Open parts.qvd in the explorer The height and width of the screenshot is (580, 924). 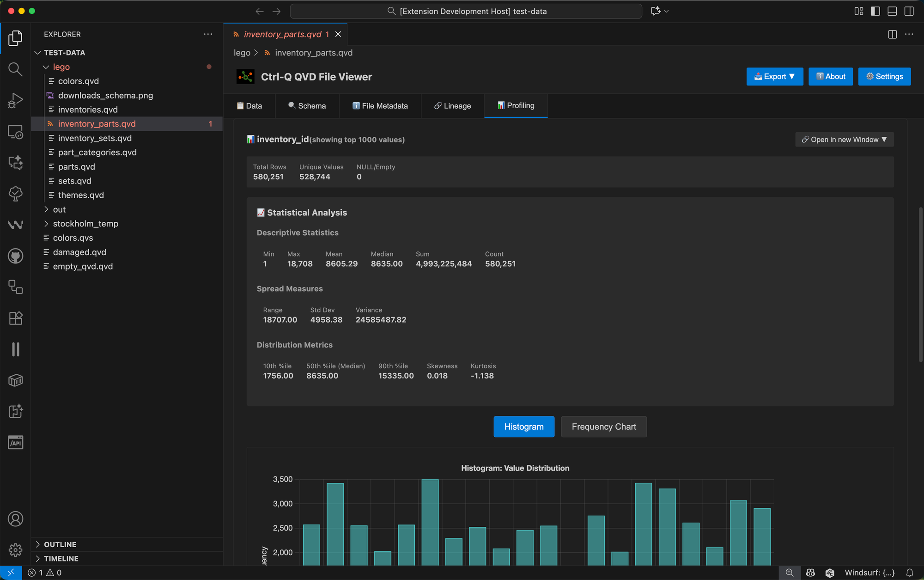point(76,167)
